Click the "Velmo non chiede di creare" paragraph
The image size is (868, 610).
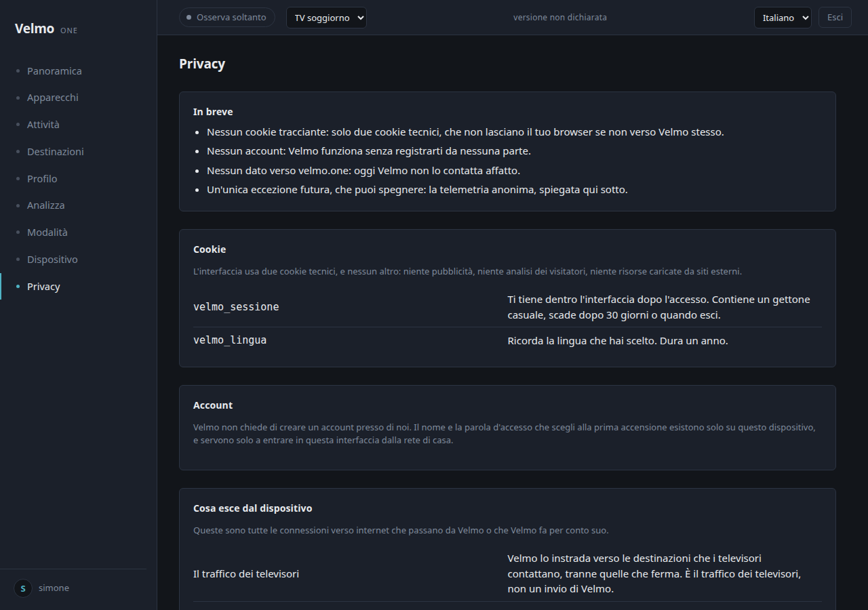504,434
